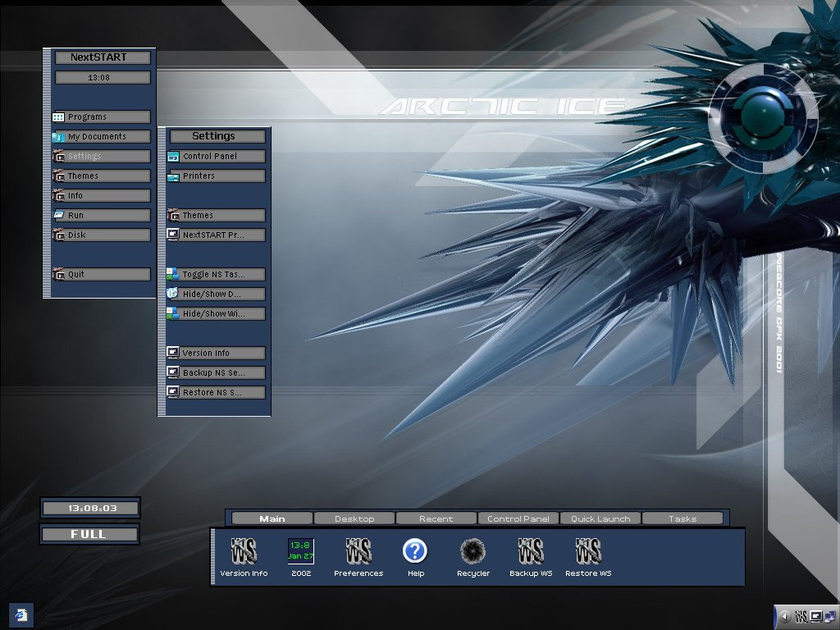The width and height of the screenshot is (840, 630).
Task: Expand Themes submenu in the NextSTART menu
Action: pos(101,176)
